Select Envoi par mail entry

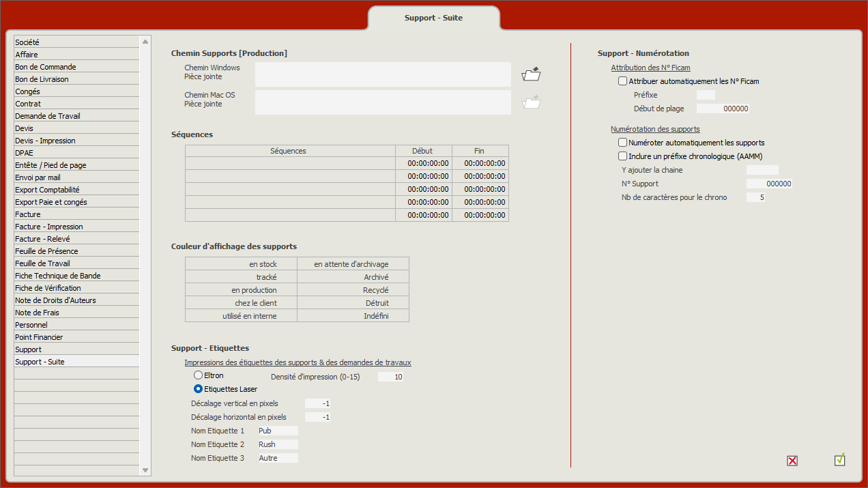(76, 177)
